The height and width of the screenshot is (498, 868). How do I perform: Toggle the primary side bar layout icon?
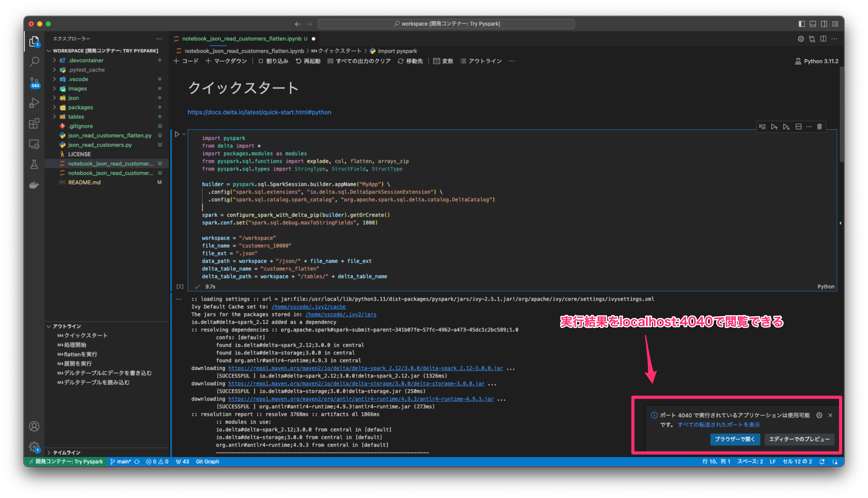(802, 24)
